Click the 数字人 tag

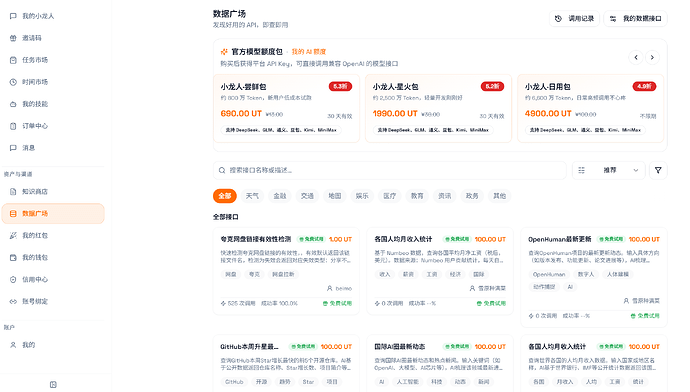click(x=586, y=274)
